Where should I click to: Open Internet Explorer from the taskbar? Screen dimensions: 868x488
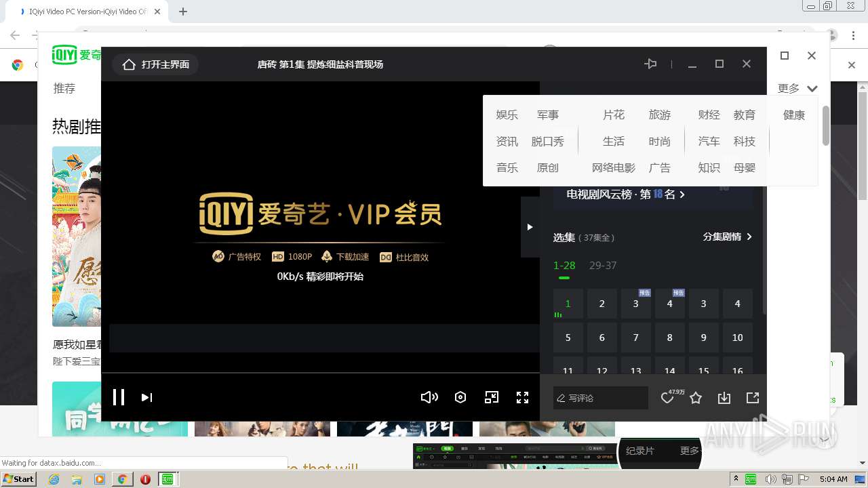[x=54, y=479]
